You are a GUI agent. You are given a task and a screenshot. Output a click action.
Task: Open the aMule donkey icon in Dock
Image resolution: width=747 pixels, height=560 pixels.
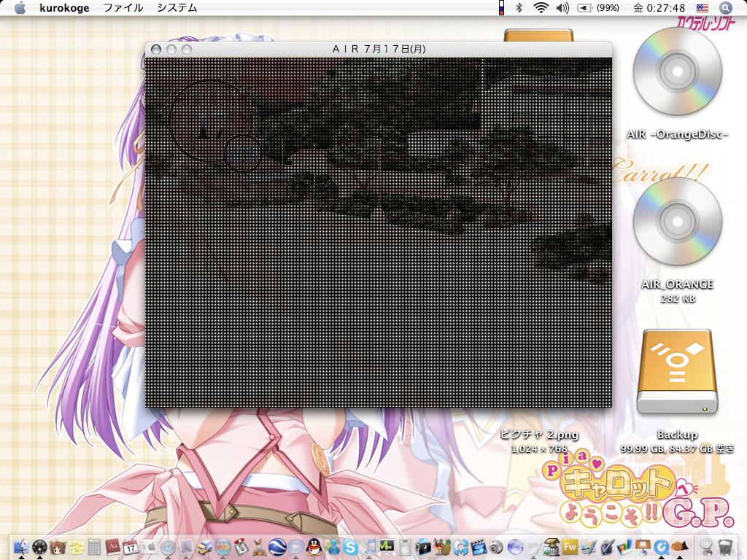[x=259, y=548]
